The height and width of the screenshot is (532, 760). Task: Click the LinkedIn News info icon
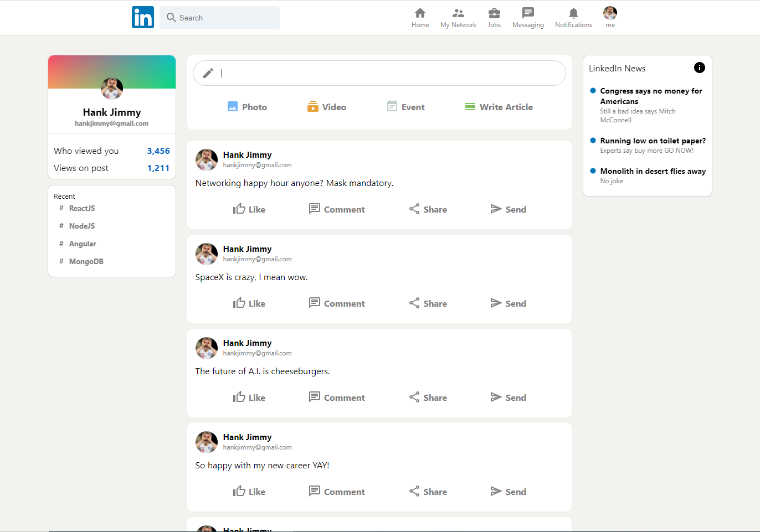(x=700, y=68)
